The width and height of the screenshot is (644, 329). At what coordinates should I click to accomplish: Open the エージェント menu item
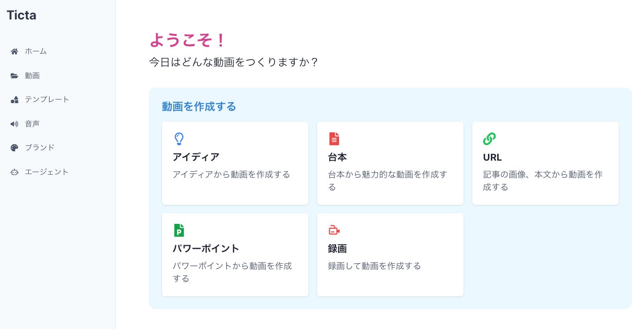47,172
